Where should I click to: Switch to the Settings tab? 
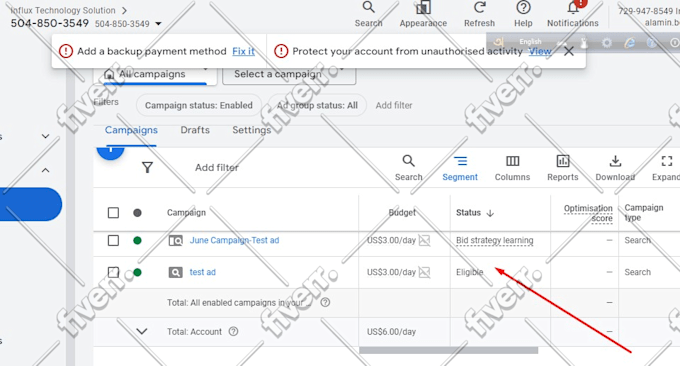(252, 130)
